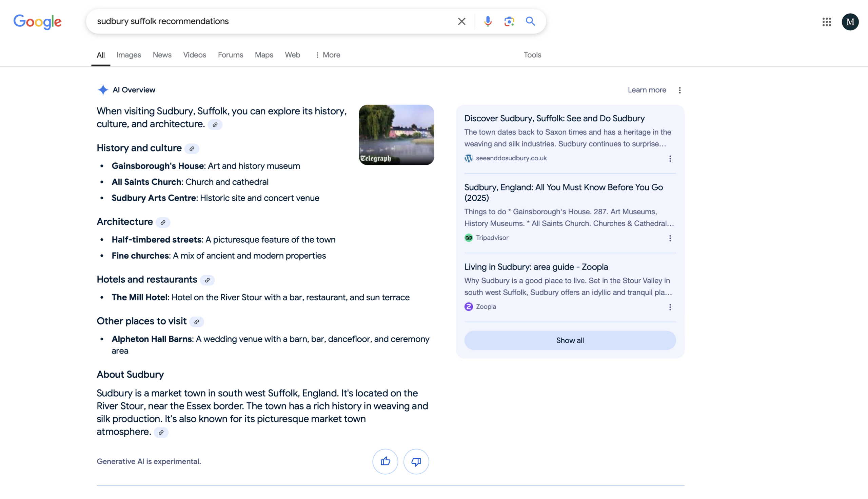The height and width of the screenshot is (499, 868).
Task: Switch to the Web tab
Action: point(292,55)
